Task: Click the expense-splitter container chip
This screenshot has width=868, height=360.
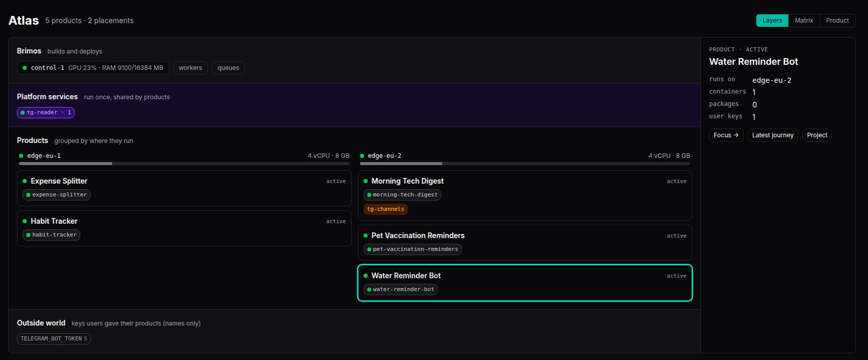Action: tap(57, 195)
